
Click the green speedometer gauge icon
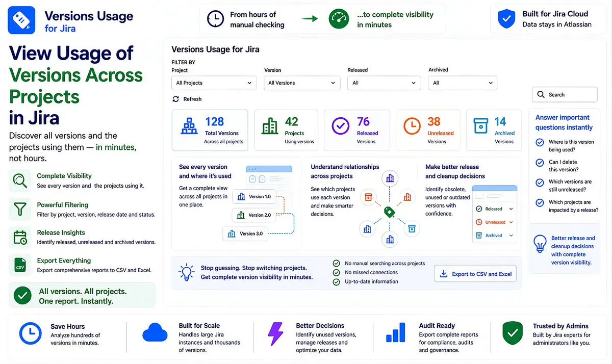(x=338, y=19)
